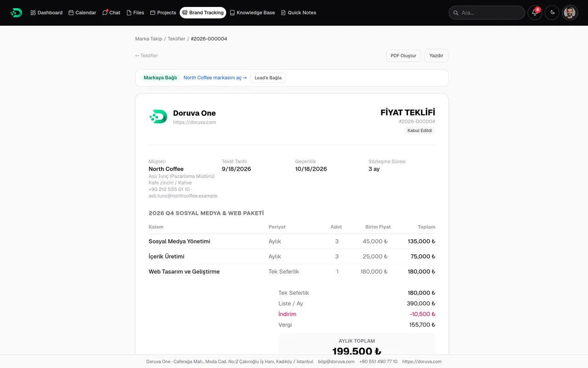The image size is (588, 368).
Task: Click the search magnifier icon
Action: pos(456,13)
